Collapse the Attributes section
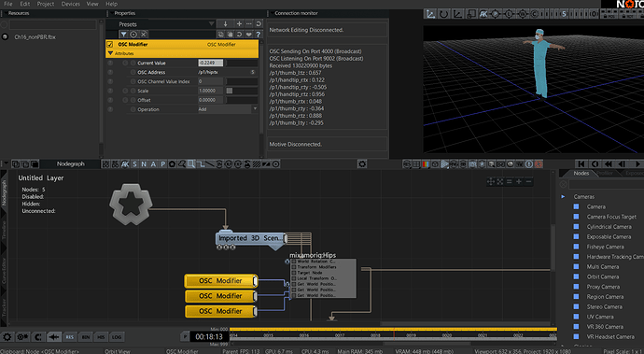 (110, 53)
